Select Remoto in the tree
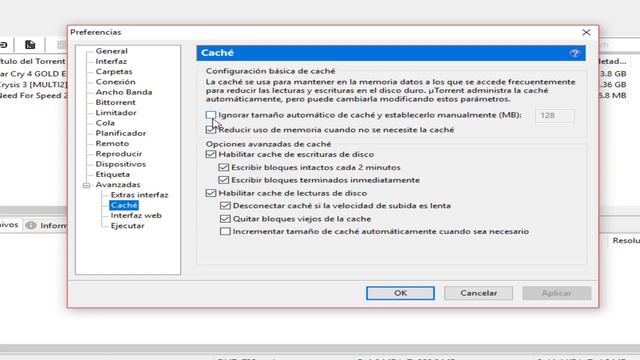 (x=112, y=143)
